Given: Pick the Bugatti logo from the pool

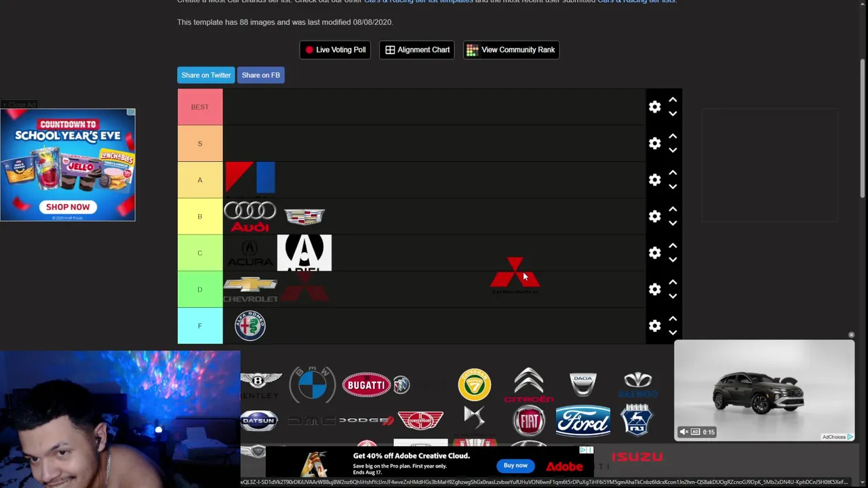Looking at the screenshot, I should (367, 385).
